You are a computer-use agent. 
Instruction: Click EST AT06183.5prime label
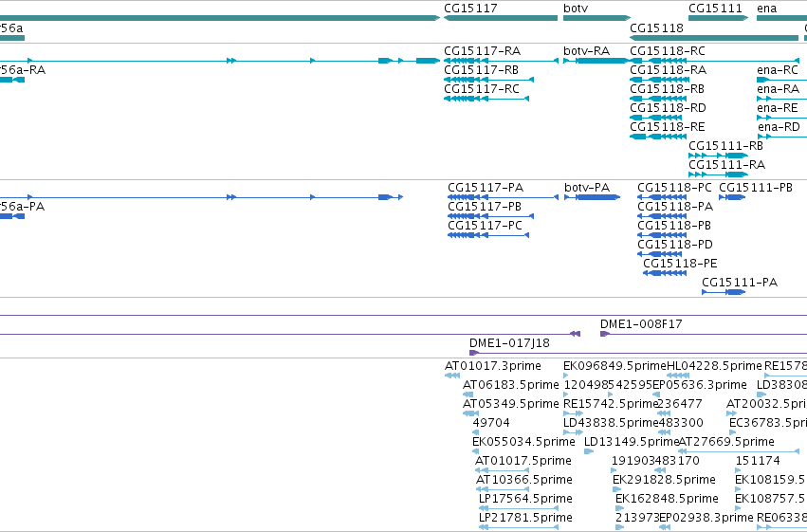click(510, 385)
